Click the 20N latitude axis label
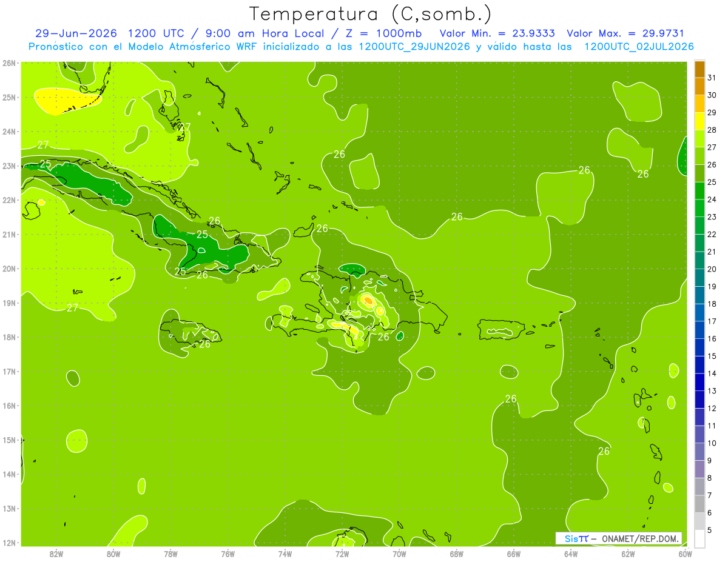This screenshot has width=728, height=562. 9,269
